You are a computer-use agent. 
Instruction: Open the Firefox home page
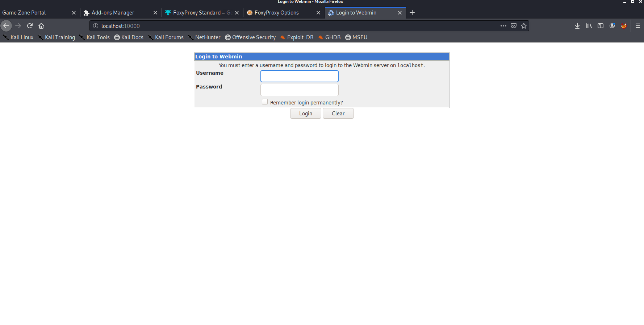coord(41,26)
